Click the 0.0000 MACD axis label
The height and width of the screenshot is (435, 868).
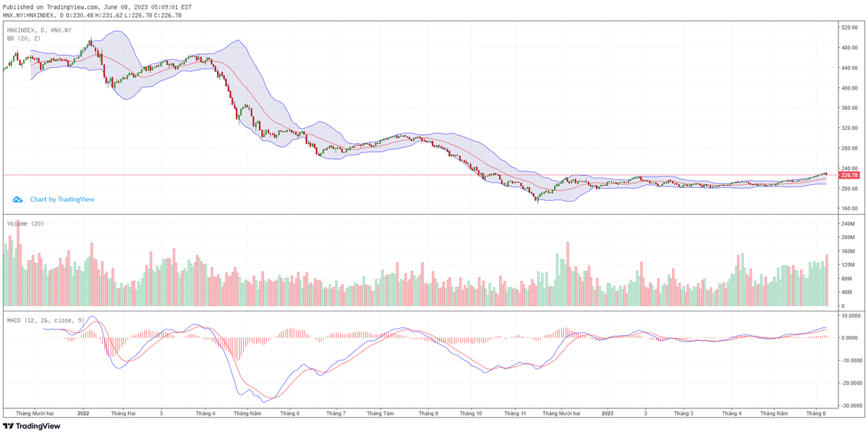pyautogui.click(x=848, y=337)
